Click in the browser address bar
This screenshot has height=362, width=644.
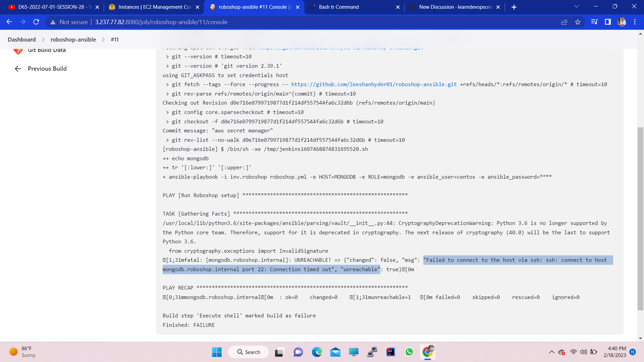pyautogui.click(x=201, y=22)
